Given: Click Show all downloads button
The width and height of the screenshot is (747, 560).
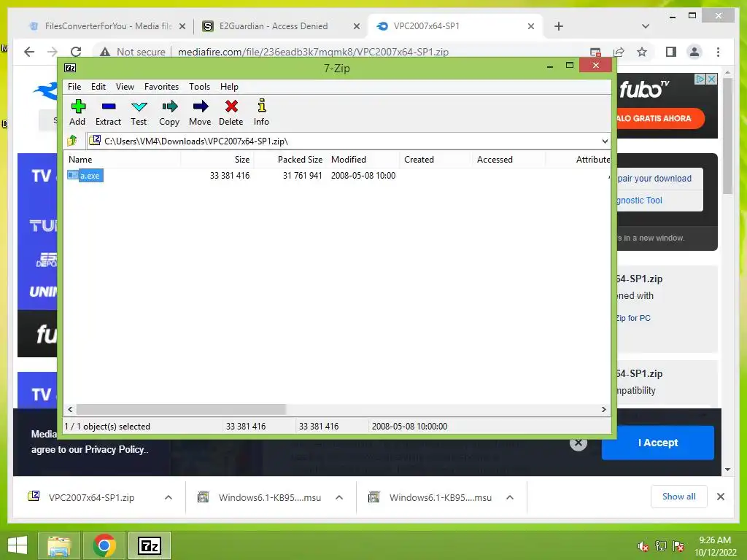Looking at the screenshot, I should coord(679,497).
